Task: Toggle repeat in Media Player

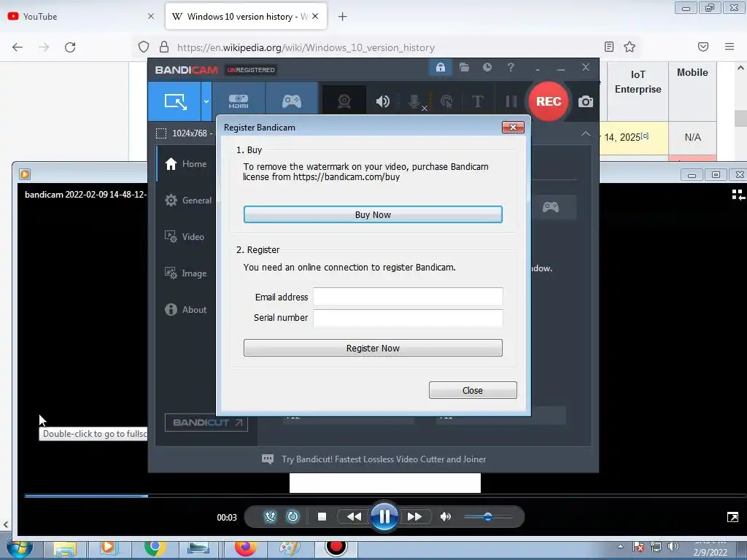Action: tap(293, 517)
